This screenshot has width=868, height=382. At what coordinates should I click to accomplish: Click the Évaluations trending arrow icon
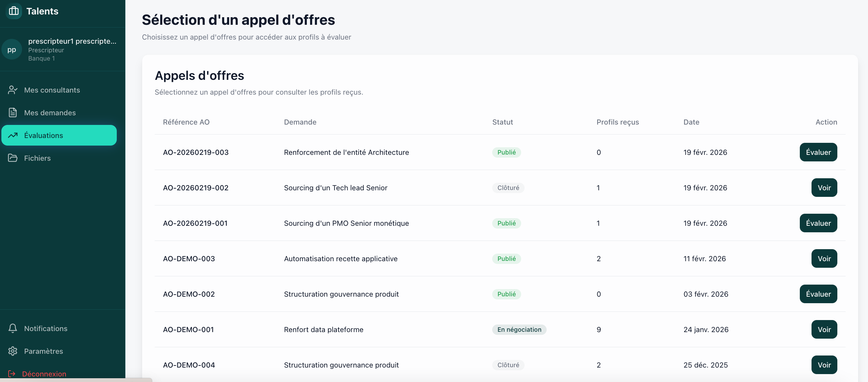tap(13, 136)
